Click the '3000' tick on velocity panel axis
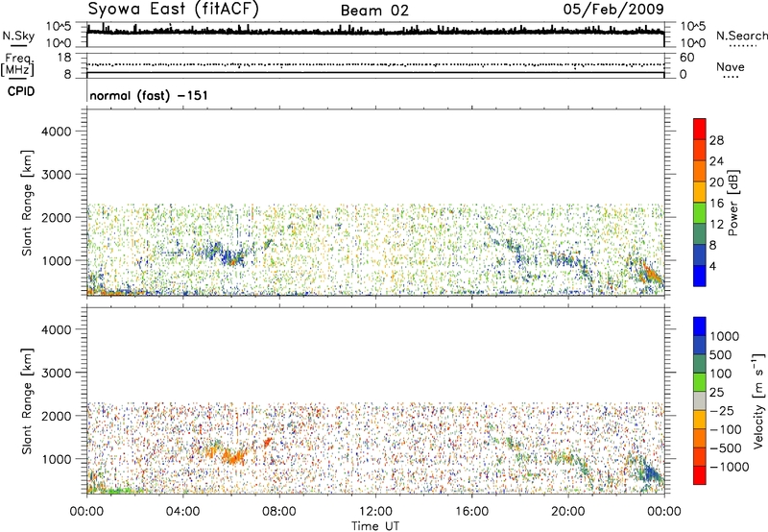 57,373
